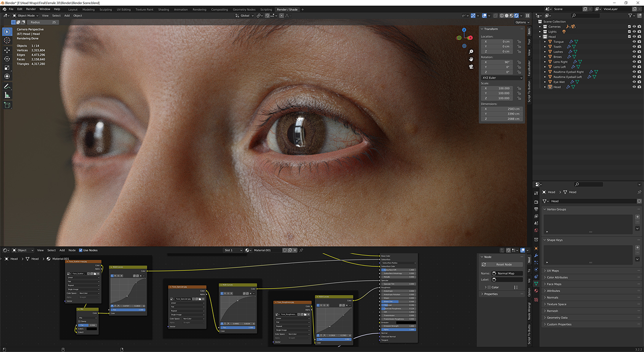
Task: Toggle the Cameras collection checkbox
Action: click(x=629, y=26)
